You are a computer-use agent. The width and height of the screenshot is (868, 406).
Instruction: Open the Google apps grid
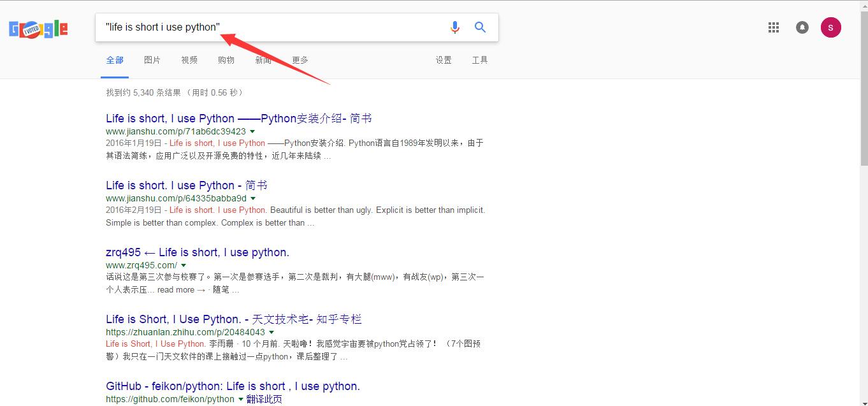point(774,27)
